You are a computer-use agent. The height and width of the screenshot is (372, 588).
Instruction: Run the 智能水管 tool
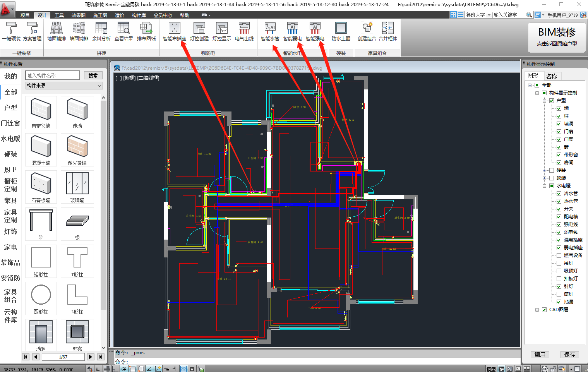coord(270,32)
